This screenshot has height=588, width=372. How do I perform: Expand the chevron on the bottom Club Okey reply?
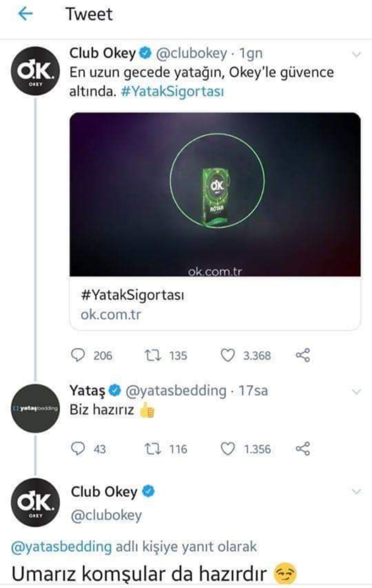[x=356, y=491]
